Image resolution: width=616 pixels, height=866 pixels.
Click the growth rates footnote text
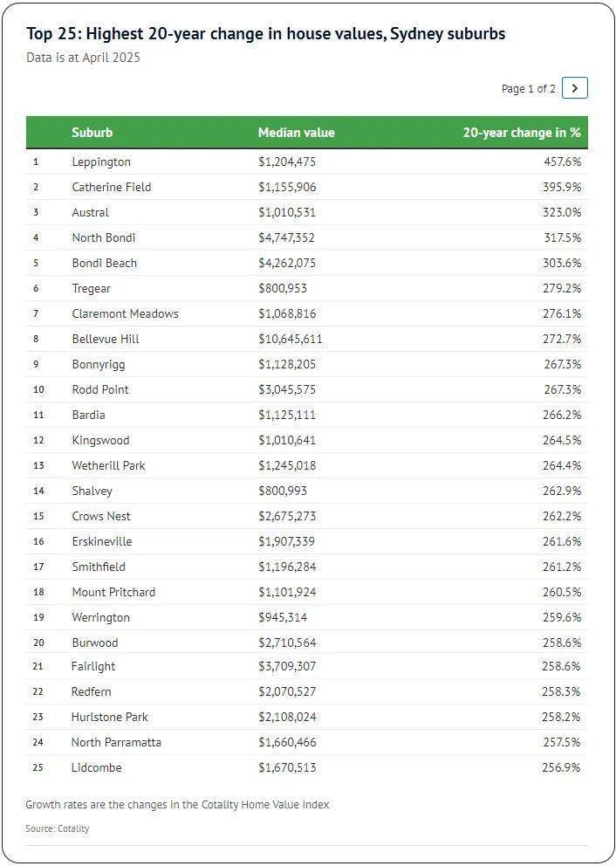177,804
